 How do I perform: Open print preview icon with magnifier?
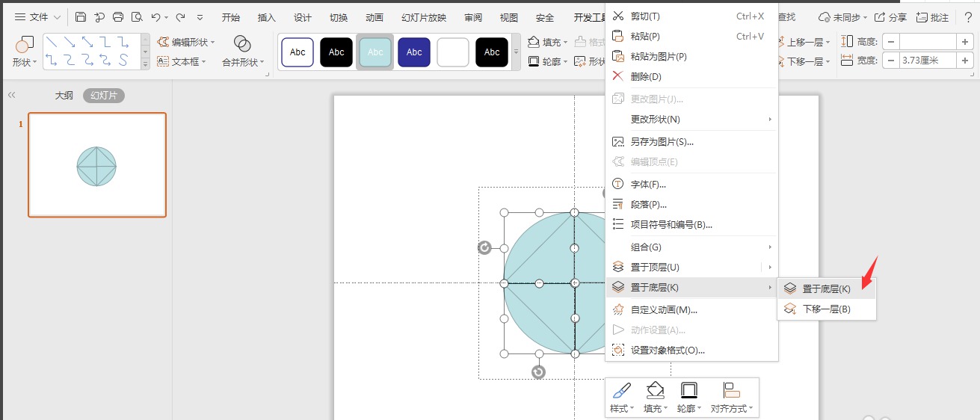[137, 17]
